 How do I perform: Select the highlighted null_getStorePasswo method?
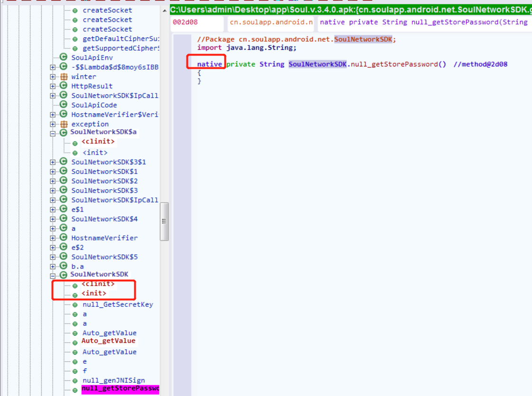[120, 388]
